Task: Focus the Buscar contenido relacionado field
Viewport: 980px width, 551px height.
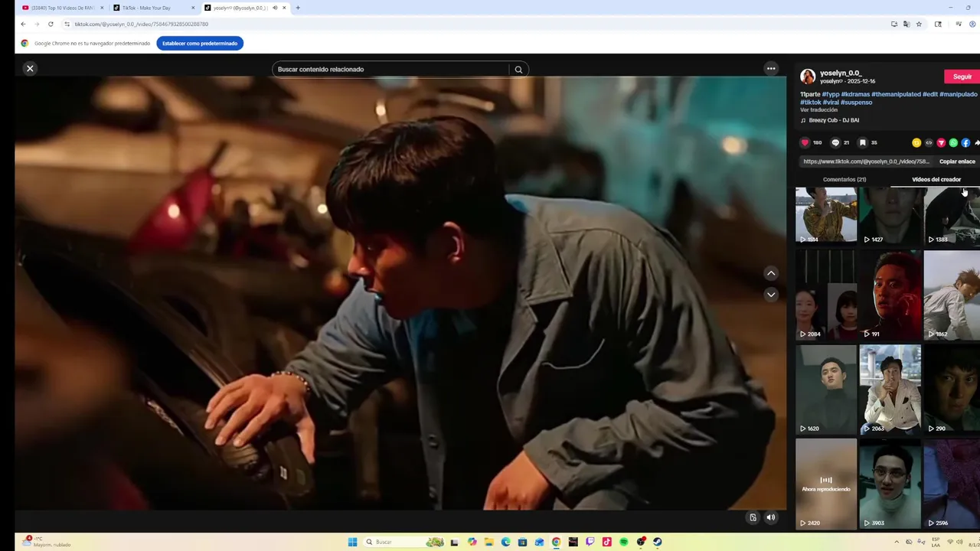Action: click(x=390, y=70)
